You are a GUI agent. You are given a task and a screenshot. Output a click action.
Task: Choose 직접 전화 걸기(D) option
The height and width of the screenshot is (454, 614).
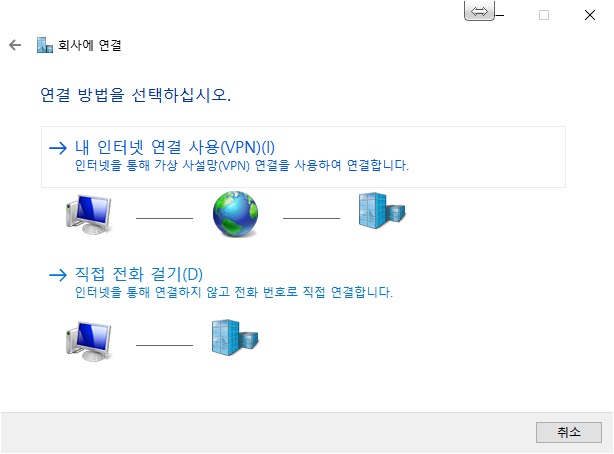click(139, 274)
